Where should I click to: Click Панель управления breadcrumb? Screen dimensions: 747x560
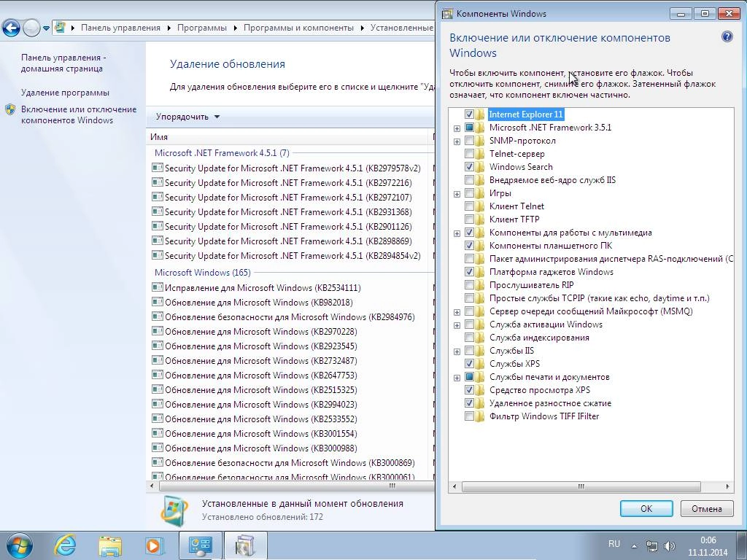(120, 28)
